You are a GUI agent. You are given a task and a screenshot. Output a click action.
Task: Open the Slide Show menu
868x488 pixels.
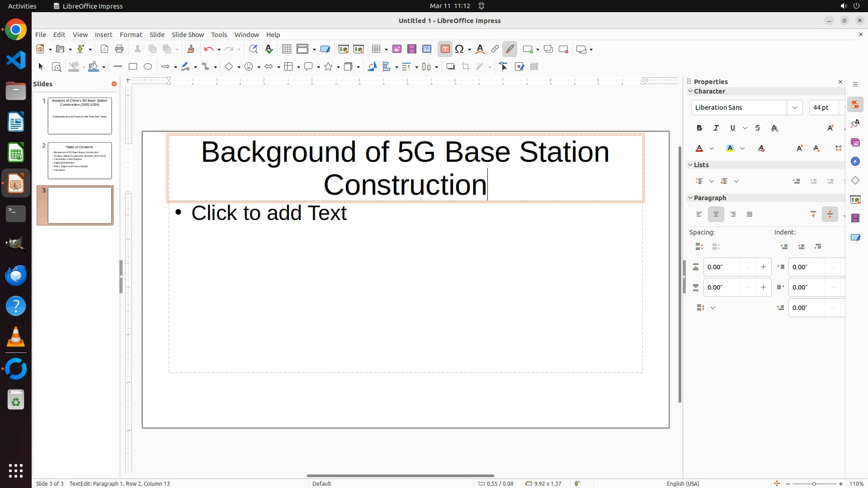point(188,35)
